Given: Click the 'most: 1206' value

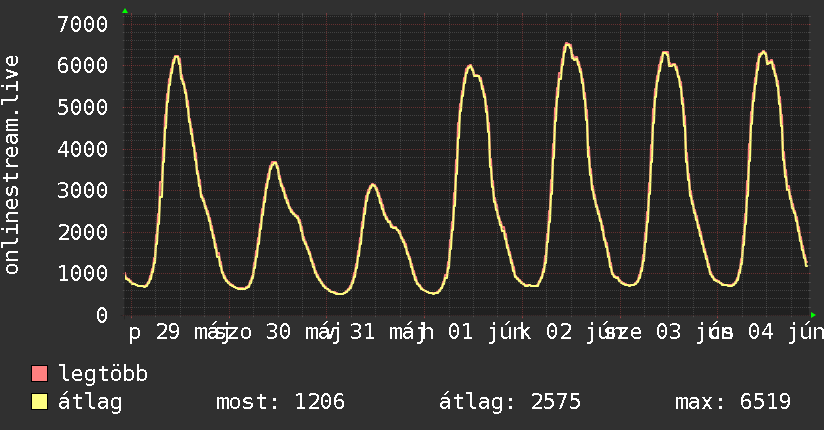Looking at the screenshot, I should pos(280,402).
